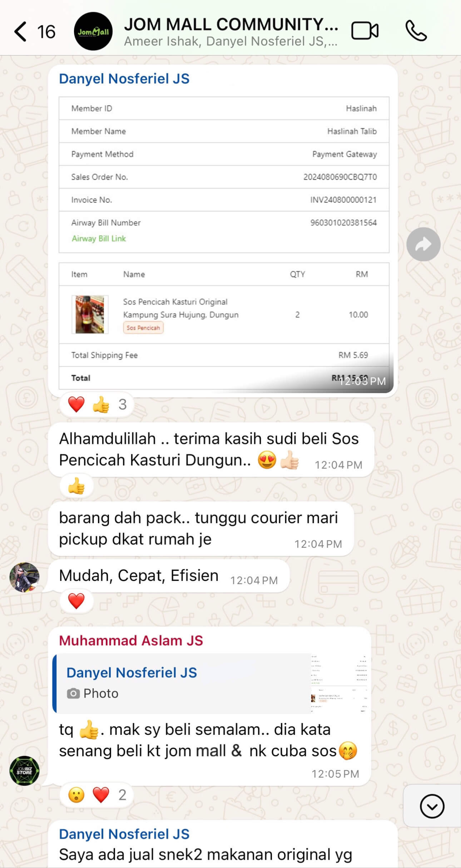Open the invoice image from Danyel Nosferiel

224,243
